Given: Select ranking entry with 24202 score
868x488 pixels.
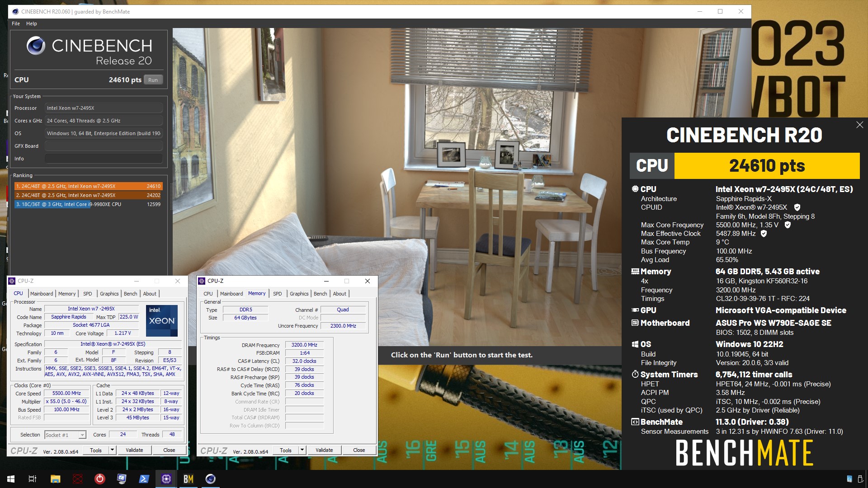Looking at the screenshot, I should pyautogui.click(x=88, y=195).
